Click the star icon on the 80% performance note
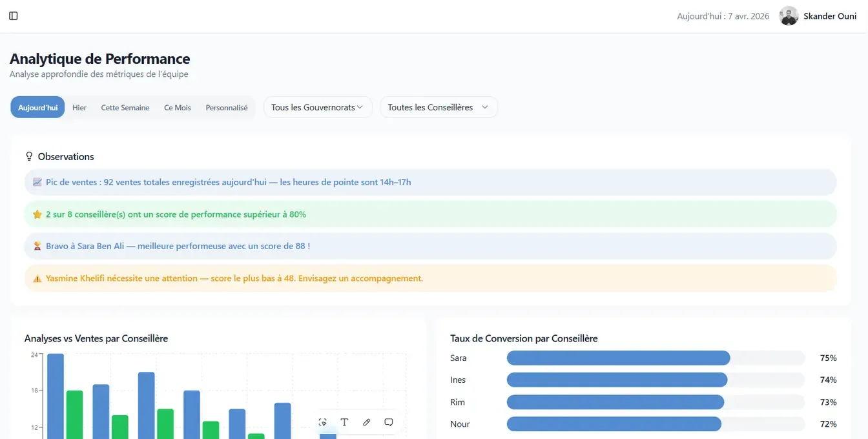The image size is (868, 439). coord(37,214)
